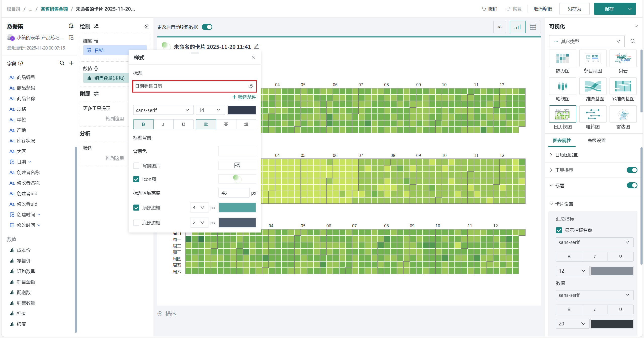Toggle the 更改后自动刷新数据 switch

point(207,27)
